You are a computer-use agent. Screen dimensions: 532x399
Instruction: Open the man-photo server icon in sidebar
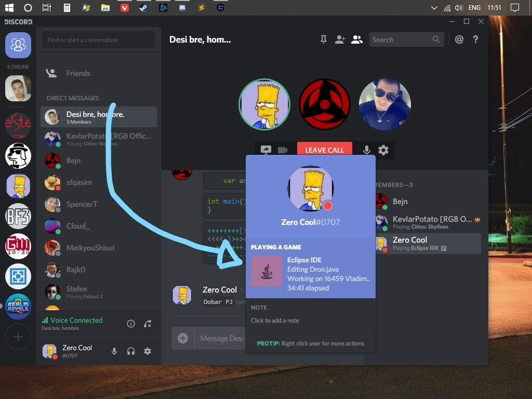18,88
